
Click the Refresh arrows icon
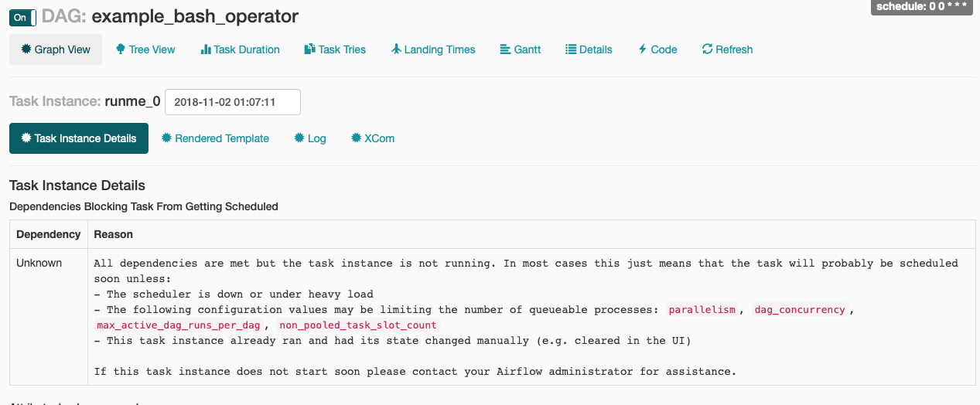707,49
